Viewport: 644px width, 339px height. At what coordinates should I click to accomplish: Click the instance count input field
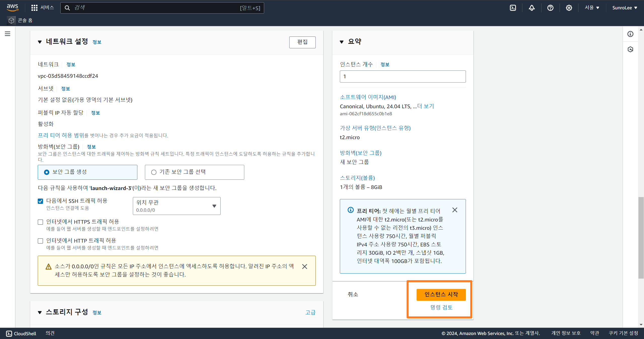tap(403, 77)
